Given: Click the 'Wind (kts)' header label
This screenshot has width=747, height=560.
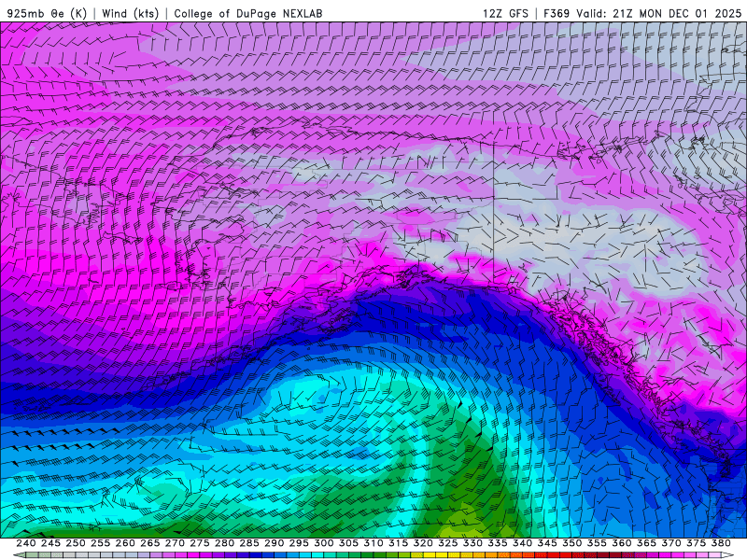Looking at the screenshot, I should tap(131, 13).
